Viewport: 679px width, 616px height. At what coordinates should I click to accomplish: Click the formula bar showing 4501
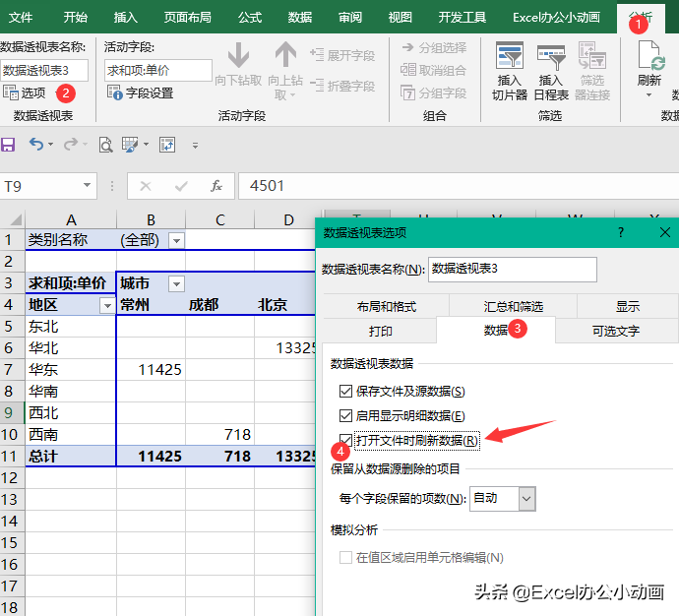(x=459, y=186)
